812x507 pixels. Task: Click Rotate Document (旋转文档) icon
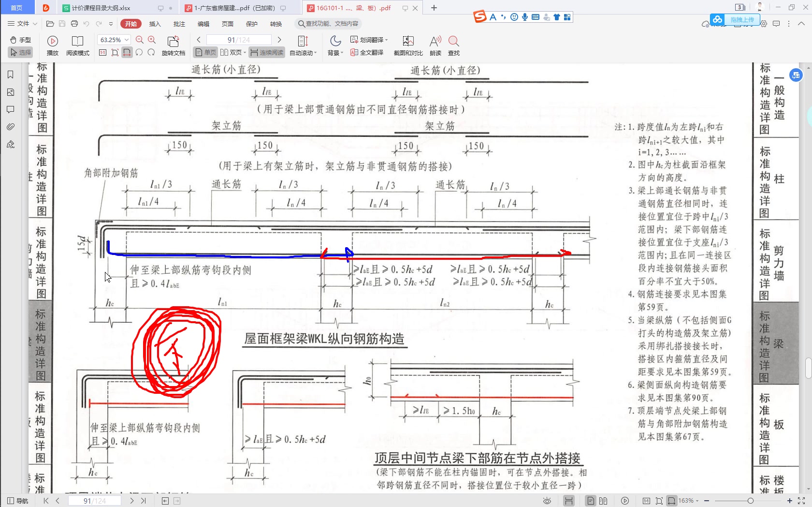(174, 46)
